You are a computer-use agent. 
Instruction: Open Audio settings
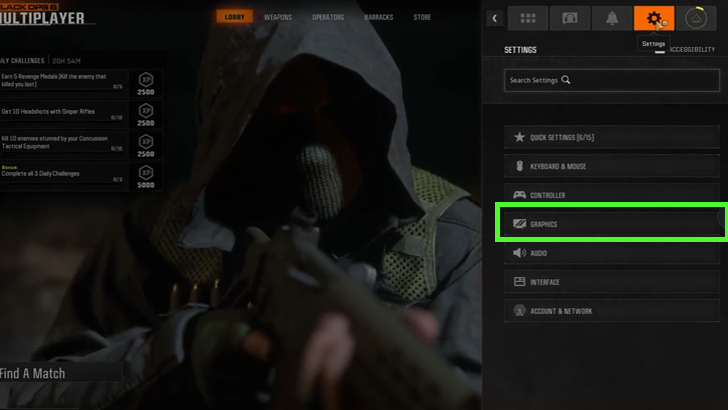[x=612, y=253]
